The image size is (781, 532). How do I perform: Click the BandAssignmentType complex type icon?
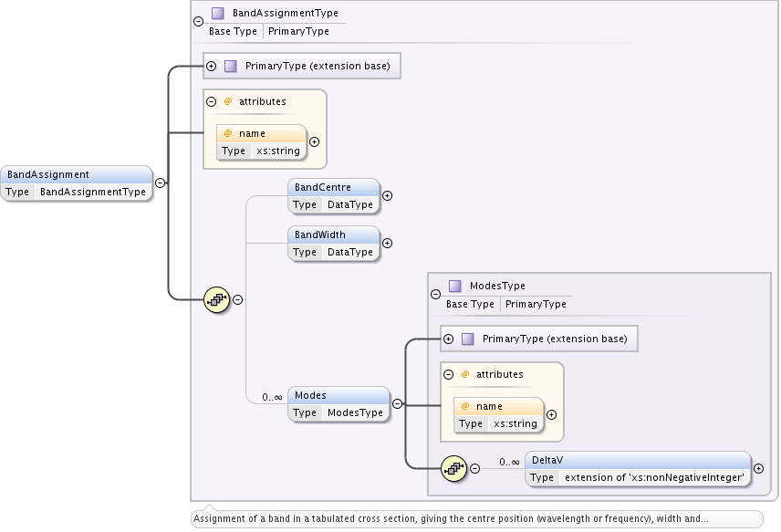pyautogui.click(x=218, y=13)
